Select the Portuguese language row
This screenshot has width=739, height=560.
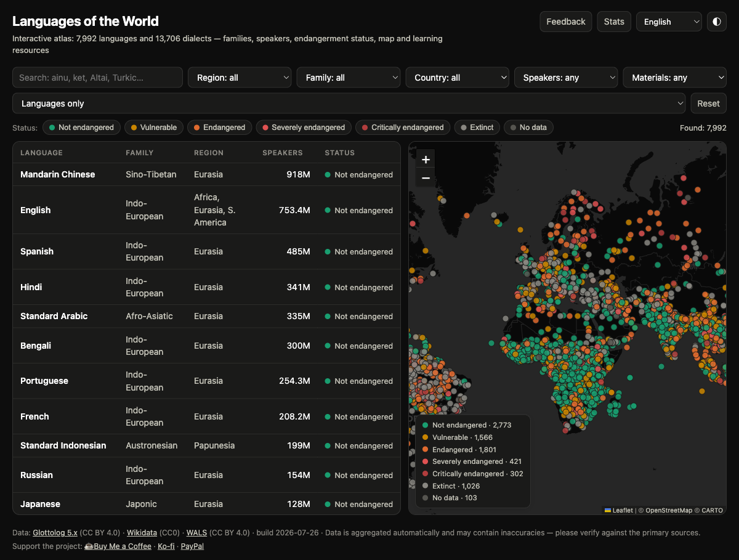coord(206,381)
